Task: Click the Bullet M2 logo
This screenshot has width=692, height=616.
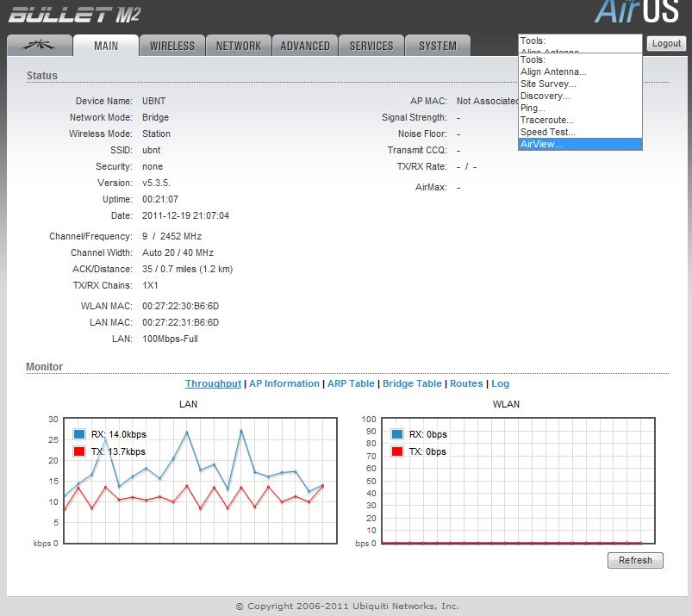Action: pyautogui.click(x=74, y=15)
